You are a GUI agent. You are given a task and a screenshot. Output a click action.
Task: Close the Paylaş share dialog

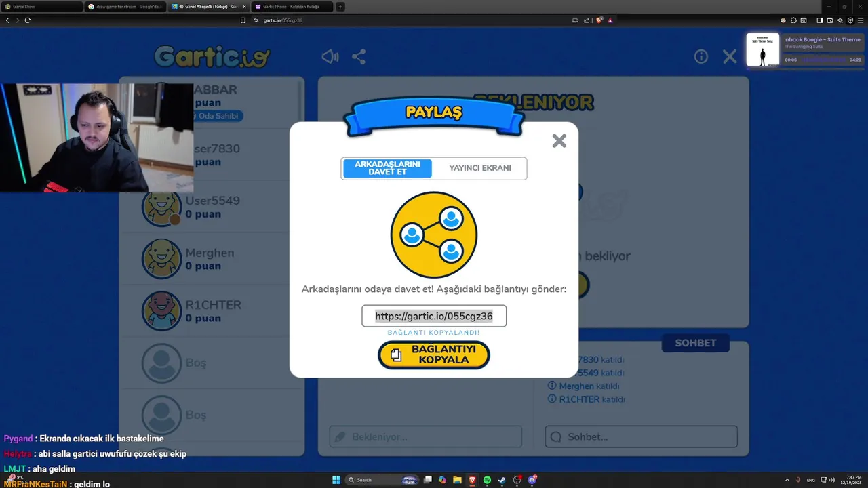[x=559, y=141]
